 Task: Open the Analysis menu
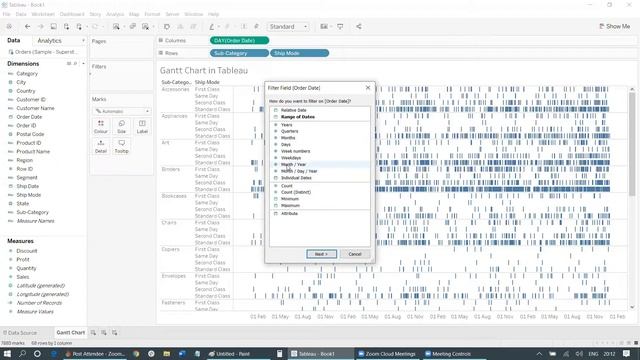tap(115, 14)
